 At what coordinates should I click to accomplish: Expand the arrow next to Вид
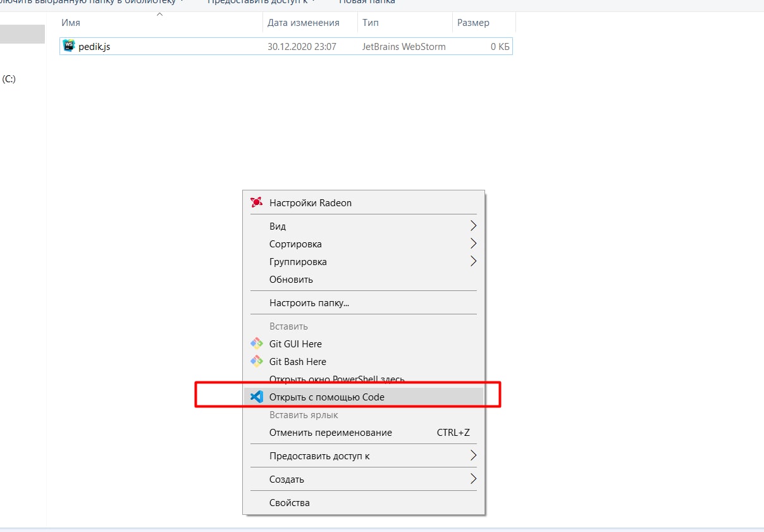[473, 226]
